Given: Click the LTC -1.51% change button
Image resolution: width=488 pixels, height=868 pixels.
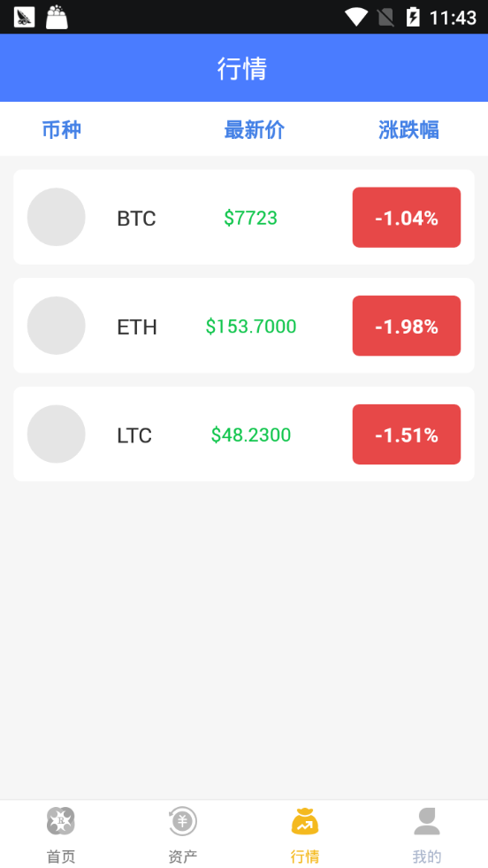Looking at the screenshot, I should [407, 434].
